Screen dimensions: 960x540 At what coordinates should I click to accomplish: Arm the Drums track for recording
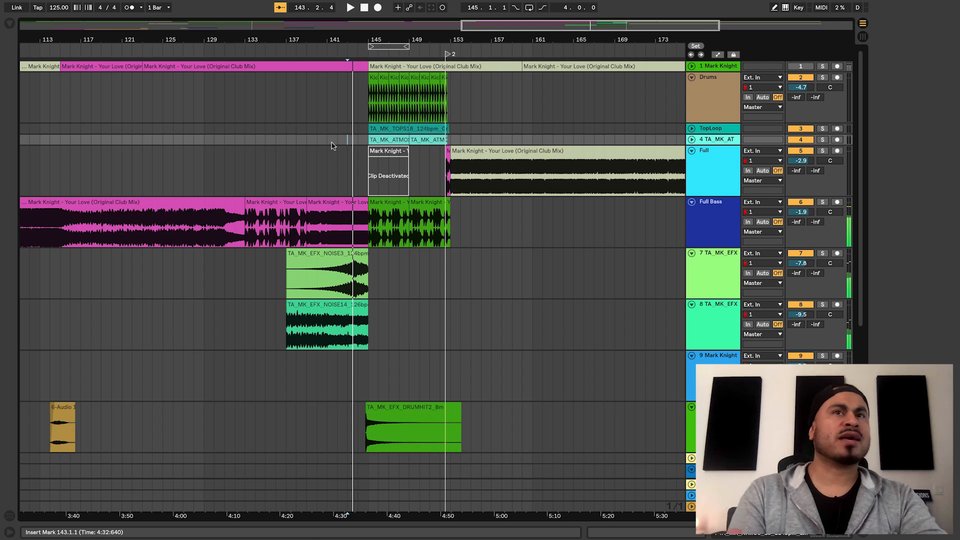click(x=837, y=78)
